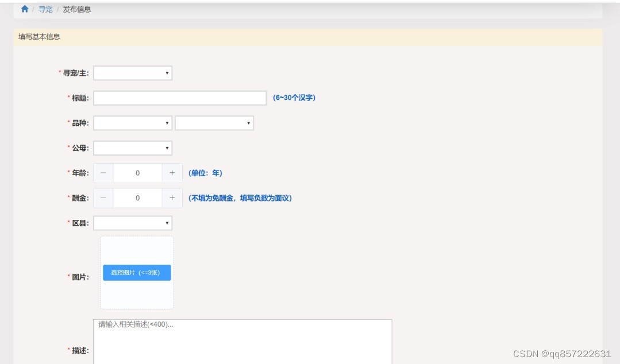This screenshot has width=620, height=364.
Task: Increase 年龄 with plus button
Action: (x=172, y=173)
